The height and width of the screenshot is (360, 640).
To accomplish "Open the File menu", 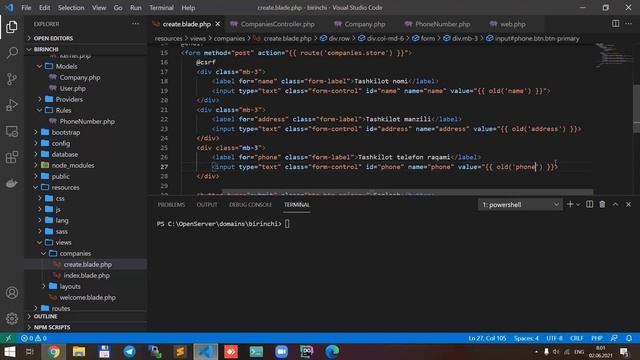I will click(26, 8).
